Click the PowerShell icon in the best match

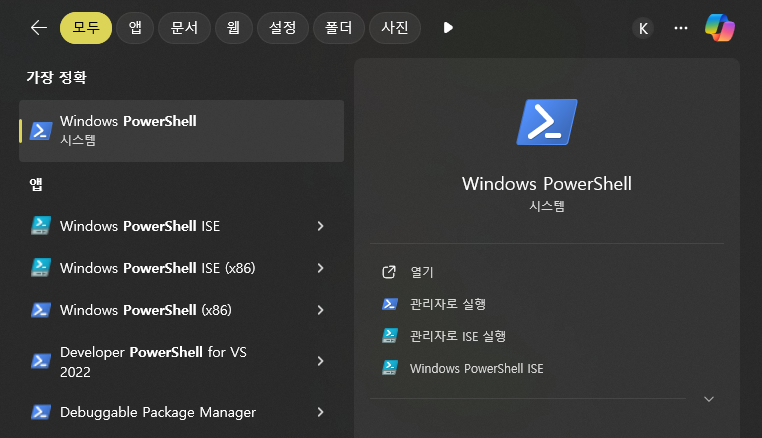tap(41, 131)
